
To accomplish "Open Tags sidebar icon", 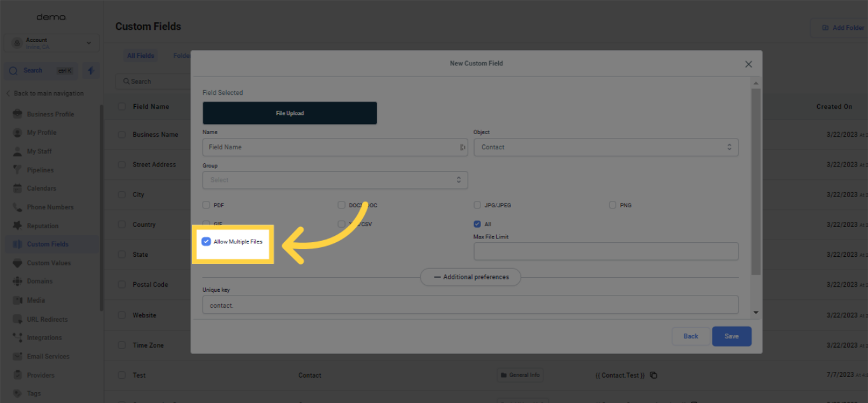I will point(17,393).
